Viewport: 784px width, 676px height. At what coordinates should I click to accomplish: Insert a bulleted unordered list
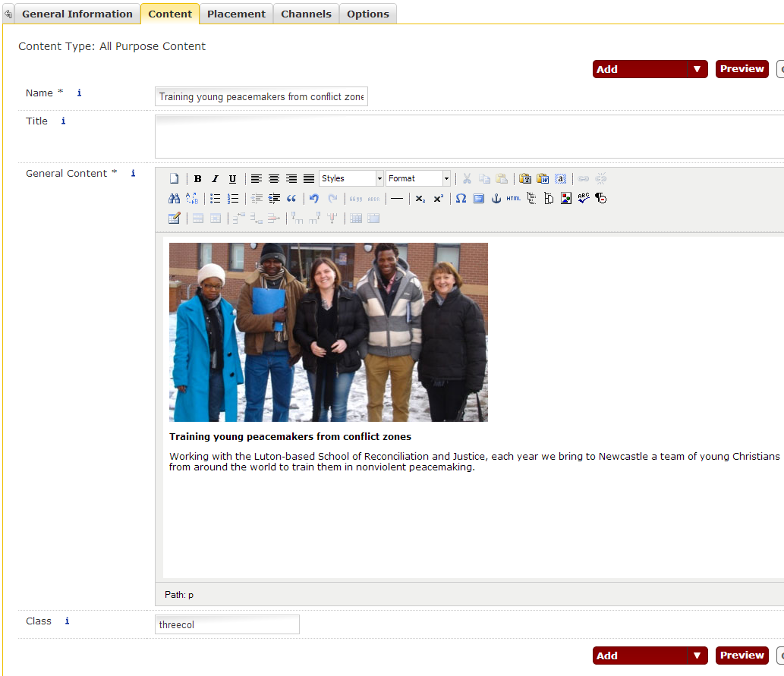216,199
